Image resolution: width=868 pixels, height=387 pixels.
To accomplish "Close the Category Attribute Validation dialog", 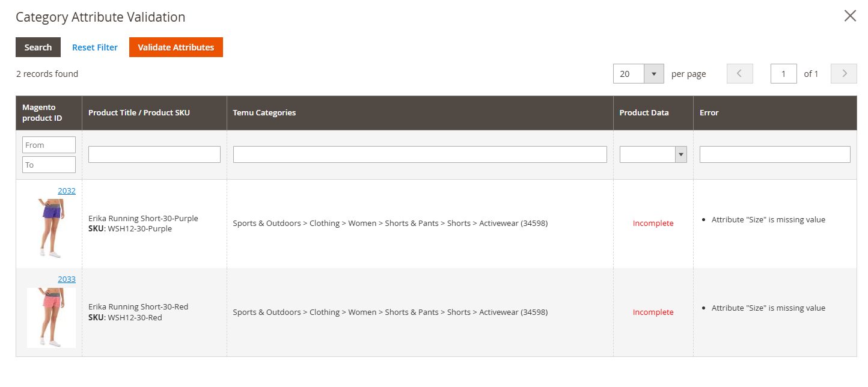I will (x=849, y=16).
